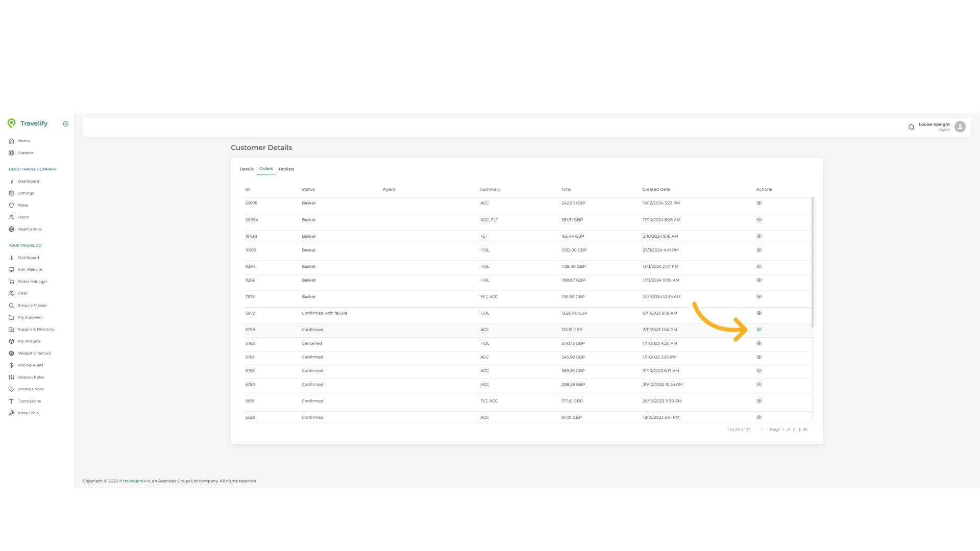Open Promo Codes using the tag icon
Screen dimensions: 980x551
pos(11,389)
